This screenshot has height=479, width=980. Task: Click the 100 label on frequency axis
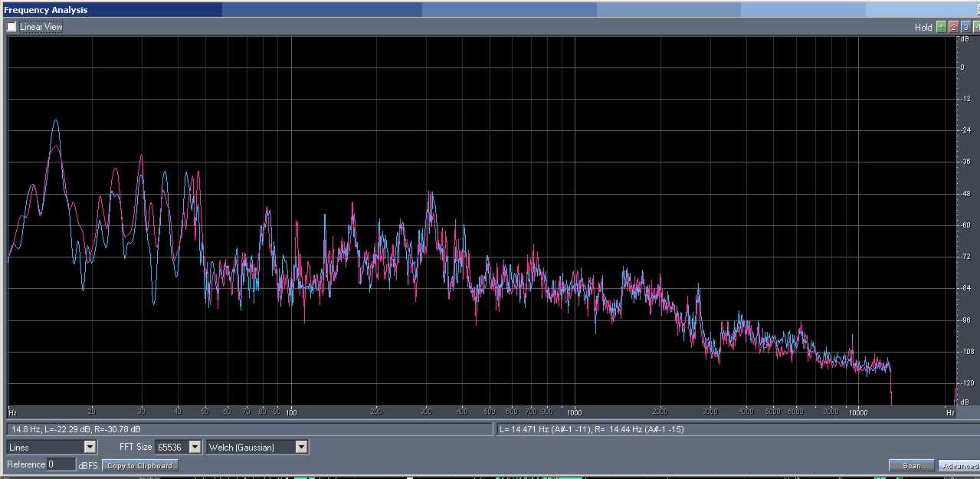coord(290,412)
